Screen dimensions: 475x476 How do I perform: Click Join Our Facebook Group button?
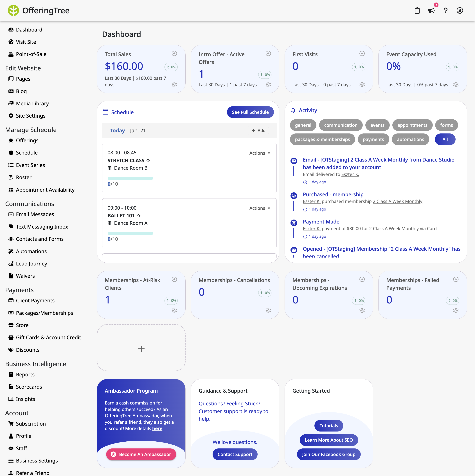(329, 454)
